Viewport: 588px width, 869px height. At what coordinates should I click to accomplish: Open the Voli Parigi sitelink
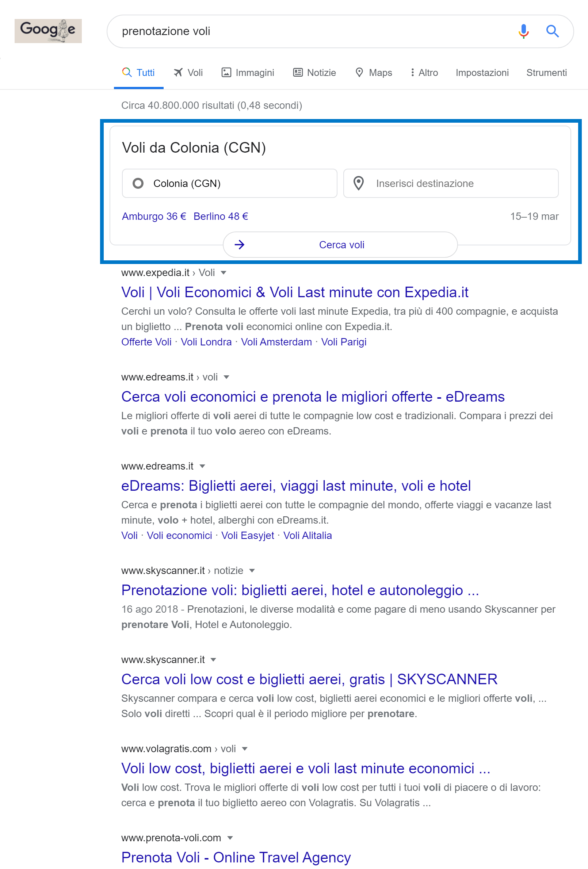(344, 342)
